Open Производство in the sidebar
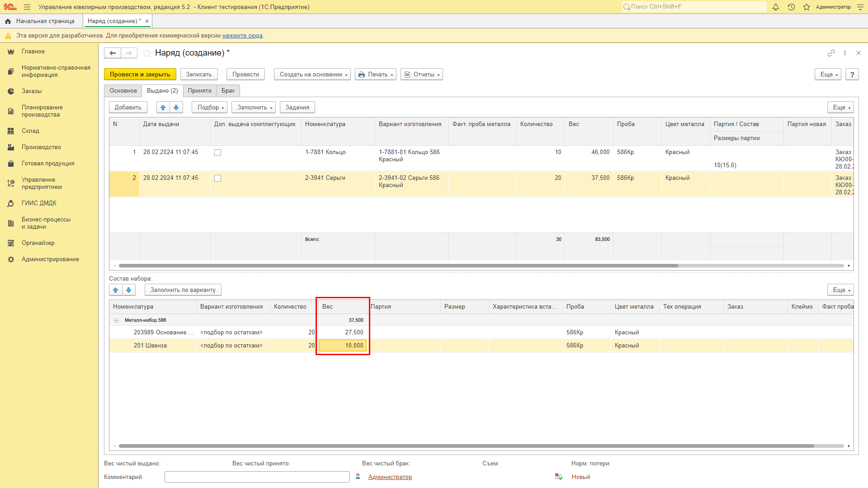868x488 pixels. (41, 147)
